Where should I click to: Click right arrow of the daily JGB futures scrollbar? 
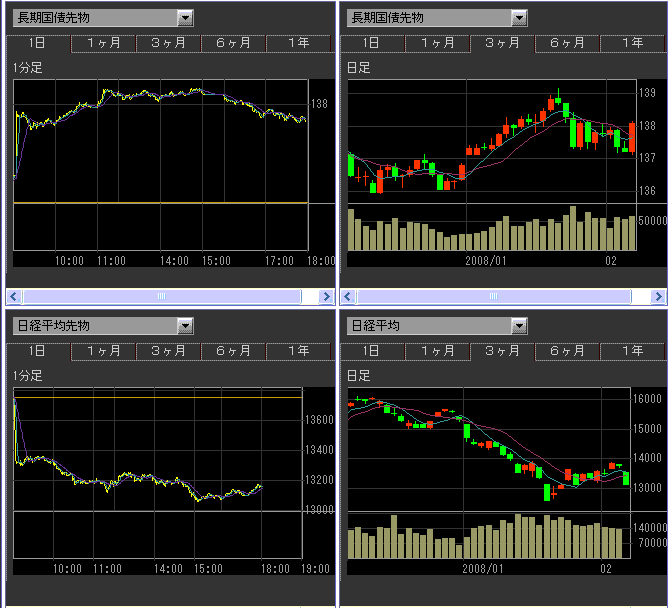[x=659, y=296]
